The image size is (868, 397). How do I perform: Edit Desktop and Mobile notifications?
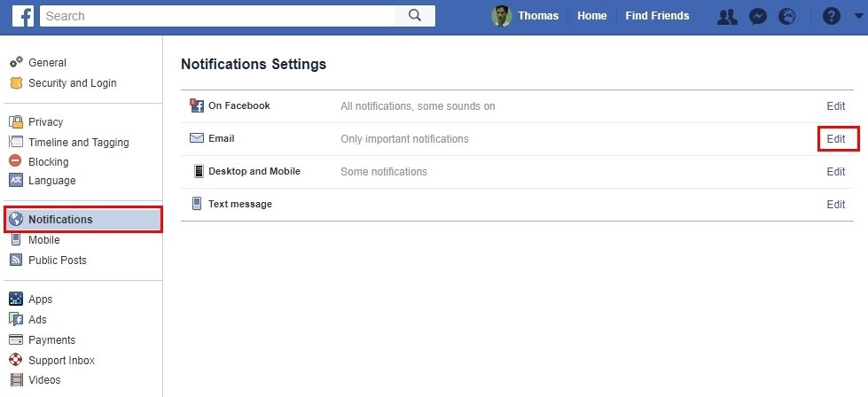click(836, 171)
